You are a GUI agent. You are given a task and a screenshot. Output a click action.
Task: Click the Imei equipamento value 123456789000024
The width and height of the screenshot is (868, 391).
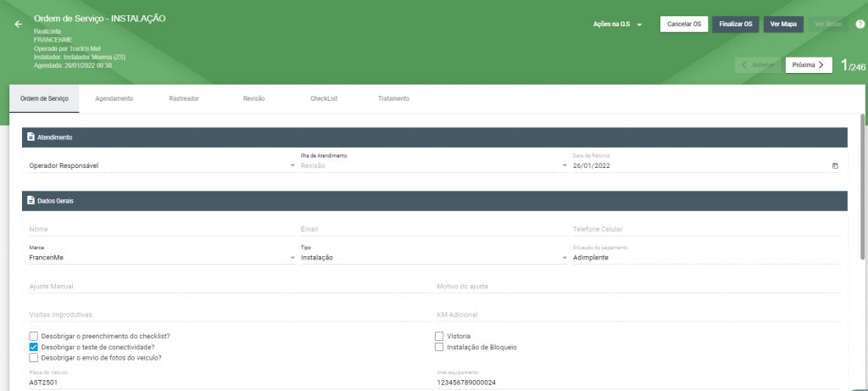pos(466,383)
